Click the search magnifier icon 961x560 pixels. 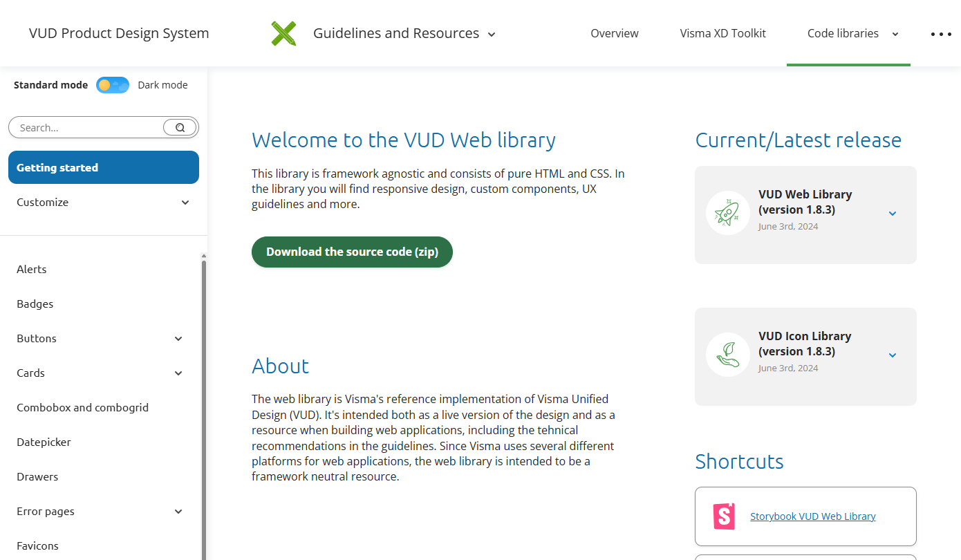point(180,127)
